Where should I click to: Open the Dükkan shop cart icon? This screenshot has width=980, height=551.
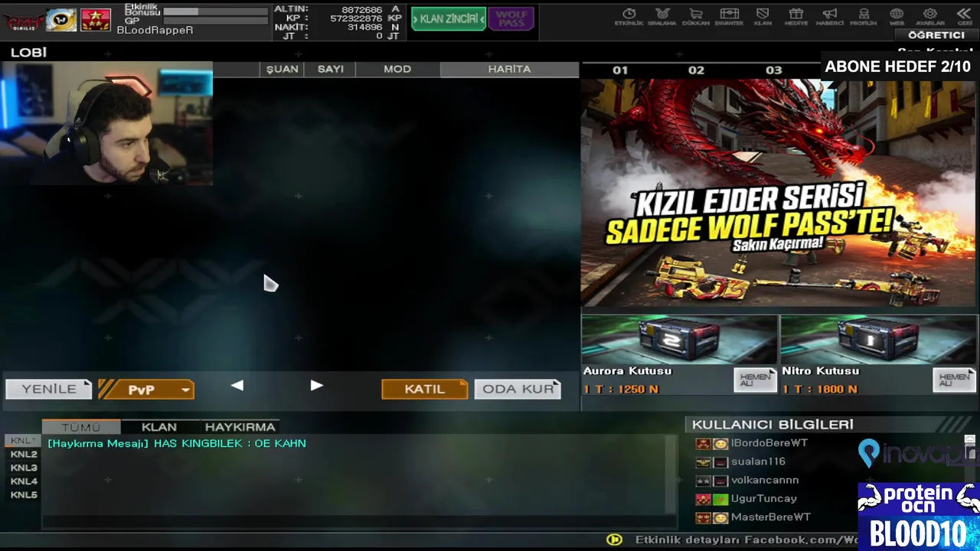point(696,16)
